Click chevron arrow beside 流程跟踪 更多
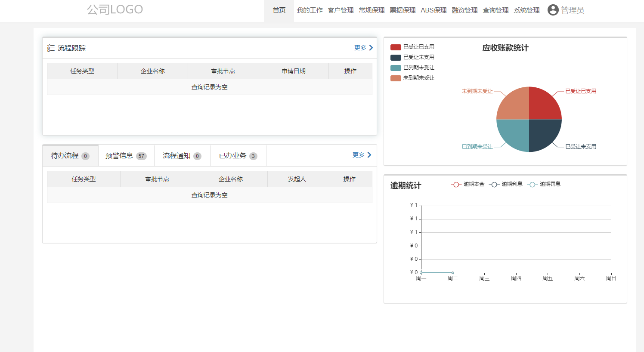The image size is (644, 352). click(371, 48)
